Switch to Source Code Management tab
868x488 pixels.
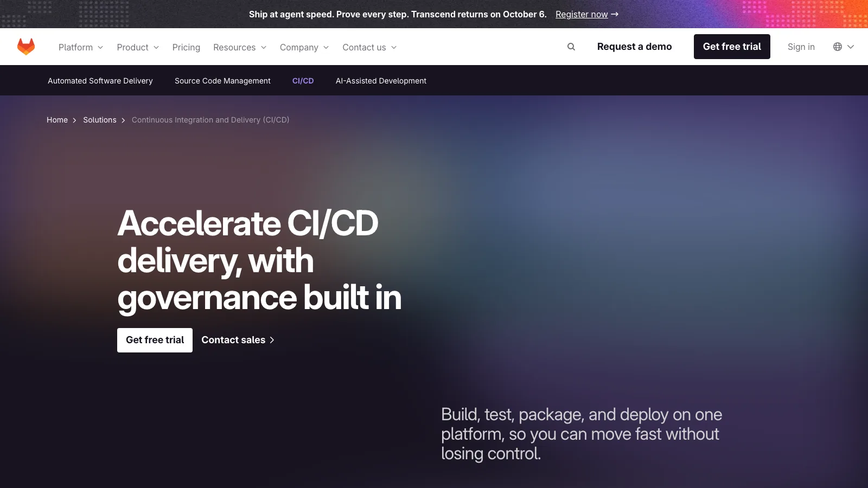222,81
